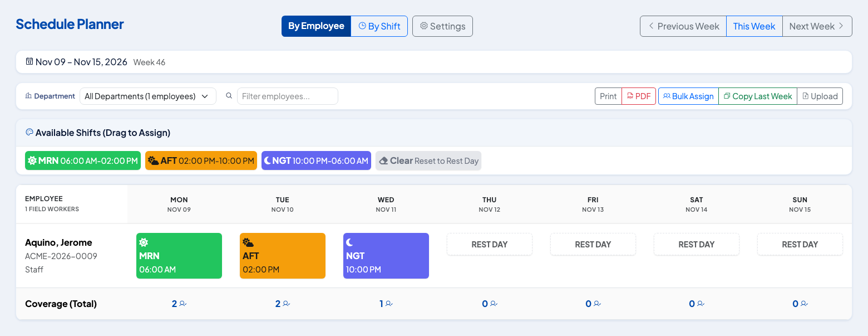Click the Department building icon
868x336 pixels.
28,96
